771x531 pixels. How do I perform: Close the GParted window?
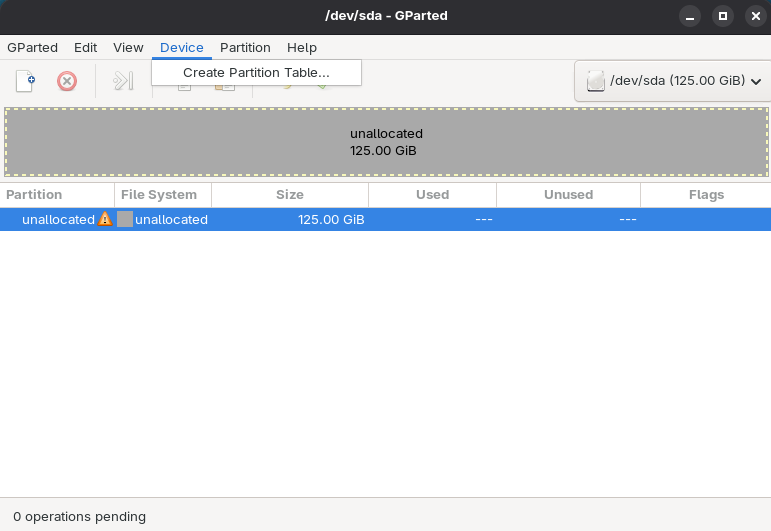coord(754,16)
